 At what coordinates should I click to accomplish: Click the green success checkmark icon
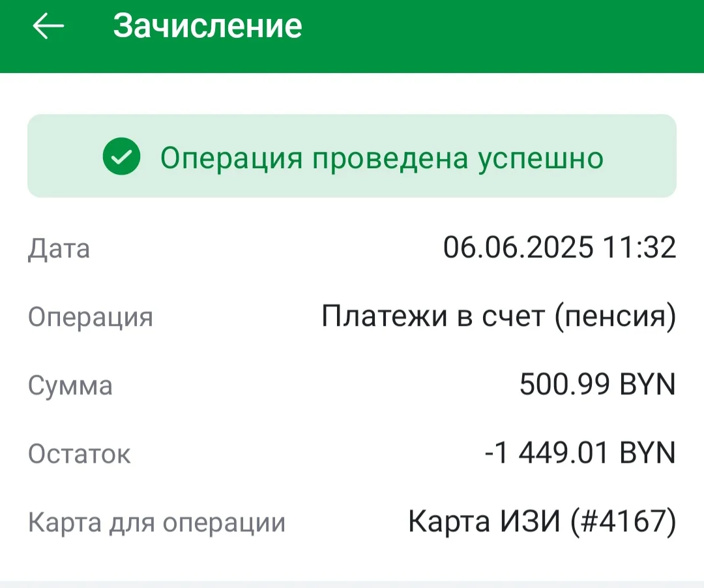[121, 156]
